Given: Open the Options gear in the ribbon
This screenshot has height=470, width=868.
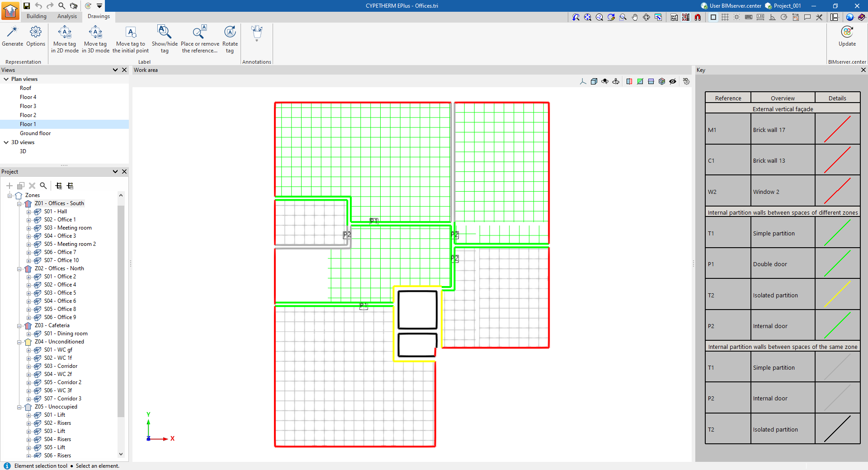Looking at the screenshot, I should (36, 33).
